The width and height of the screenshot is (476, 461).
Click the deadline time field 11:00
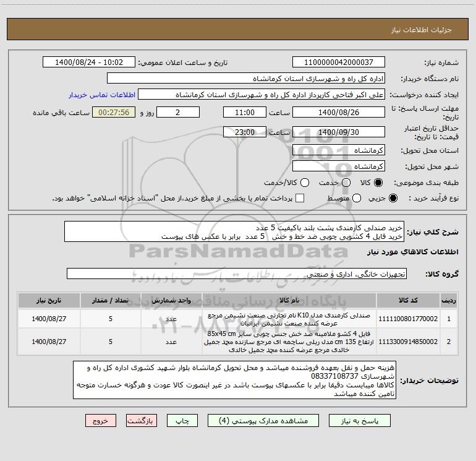point(245,112)
